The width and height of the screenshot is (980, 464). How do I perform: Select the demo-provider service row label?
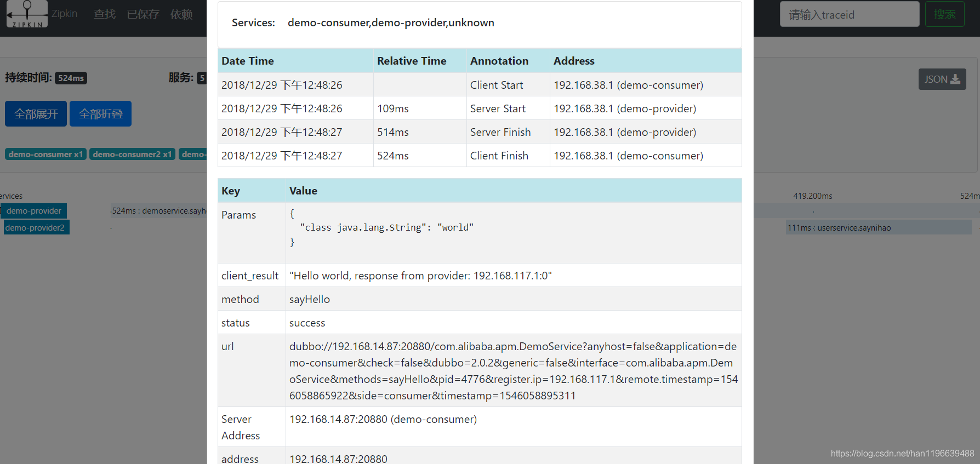click(33, 211)
